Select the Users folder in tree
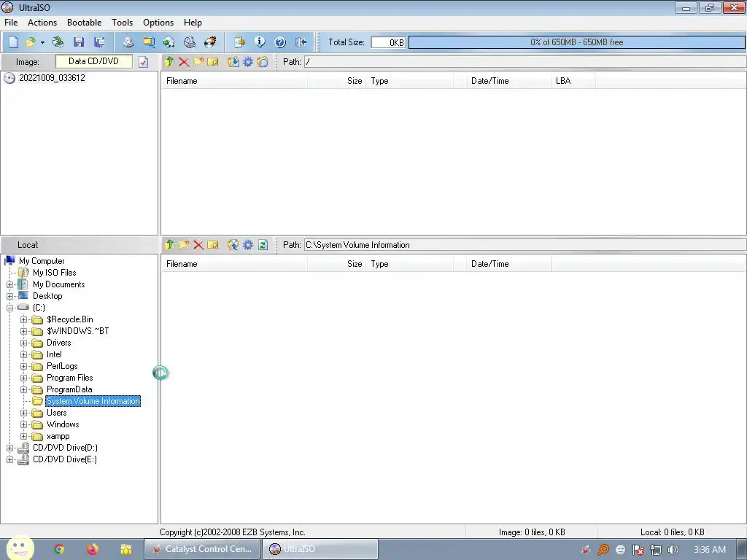The width and height of the screenshot is (747, 560). [57, 413]
